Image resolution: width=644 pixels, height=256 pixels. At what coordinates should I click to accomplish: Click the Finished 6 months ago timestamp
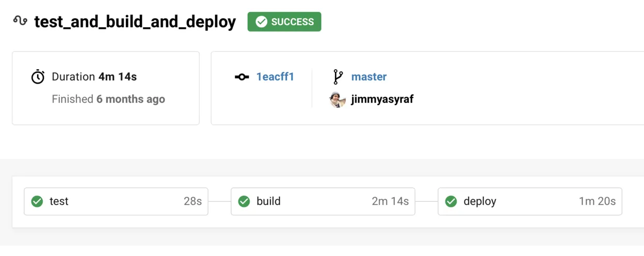108,99
